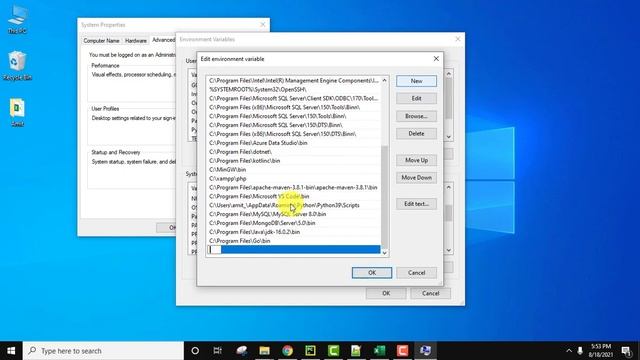The height and width of the screenshot is (360, 640).
Task: Select MongoDB\Server\5.0\bin path
Action: (x=294, y=223)
